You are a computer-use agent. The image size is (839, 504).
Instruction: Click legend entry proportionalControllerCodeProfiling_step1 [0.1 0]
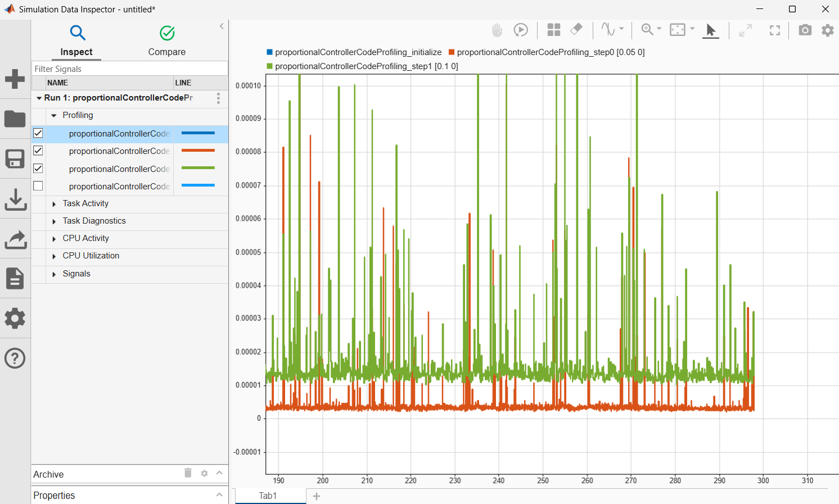coord(363,66)
